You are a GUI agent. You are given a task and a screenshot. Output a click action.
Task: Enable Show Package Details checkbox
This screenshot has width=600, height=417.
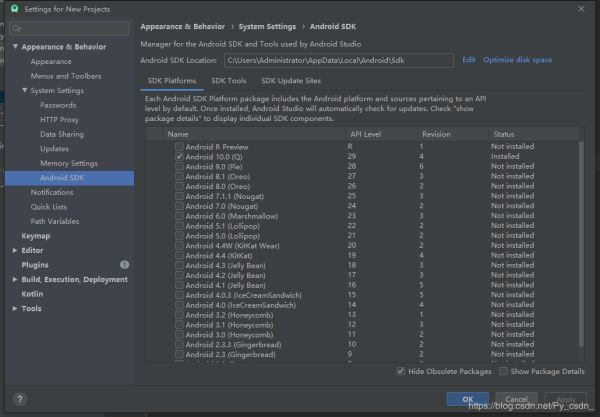pos(503,371)
